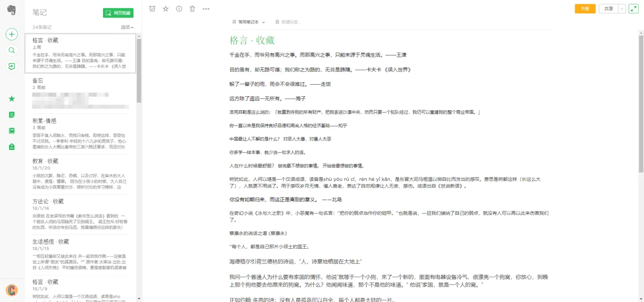This screenshot has width=644, height=302.
Task: Click the note list scrollbar up arrow
Action: tap(139, 36)
